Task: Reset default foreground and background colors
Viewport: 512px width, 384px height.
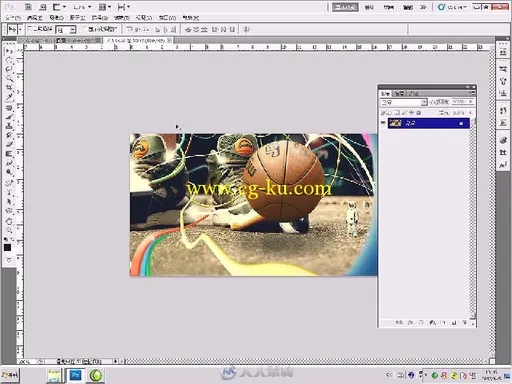Action: (6, 239)
